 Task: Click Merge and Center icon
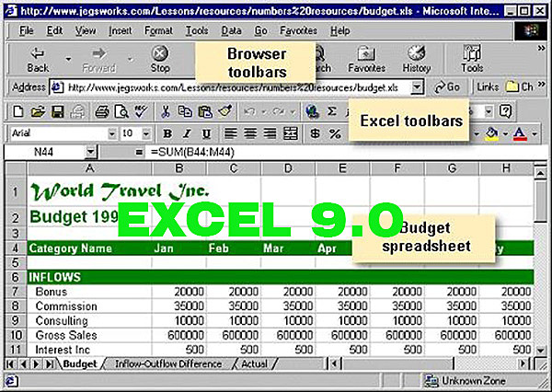coord(291,133)
